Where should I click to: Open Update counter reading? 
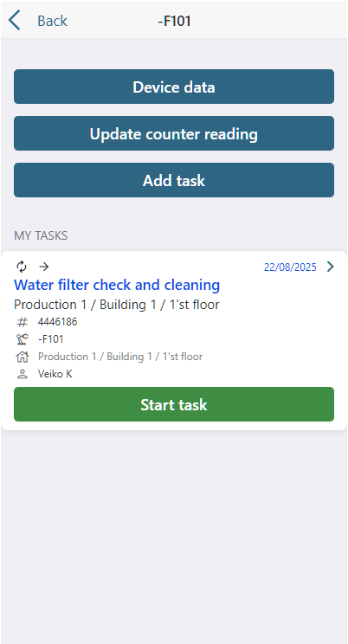click(174, 133)
